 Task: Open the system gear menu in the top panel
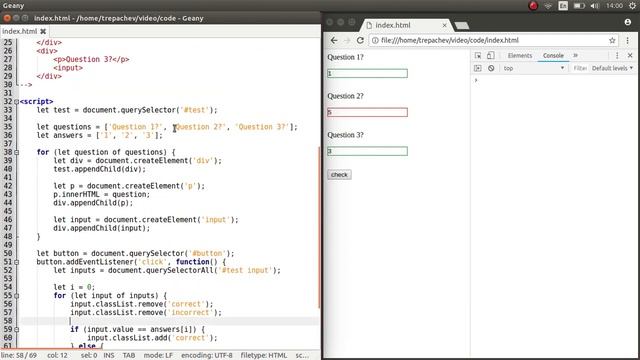pyautogui.click(x=632, y=6)
